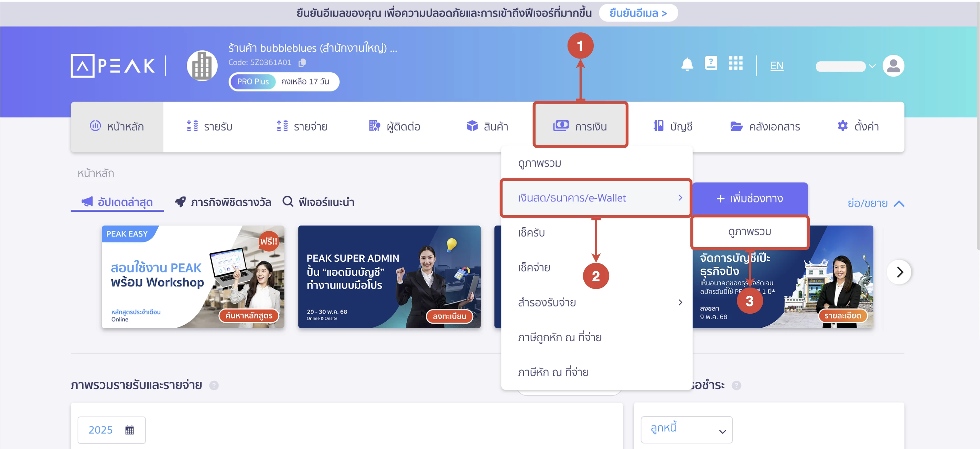980x449 pixels.
Task: Open the help guide icon
Action: [x=711, y=64]
